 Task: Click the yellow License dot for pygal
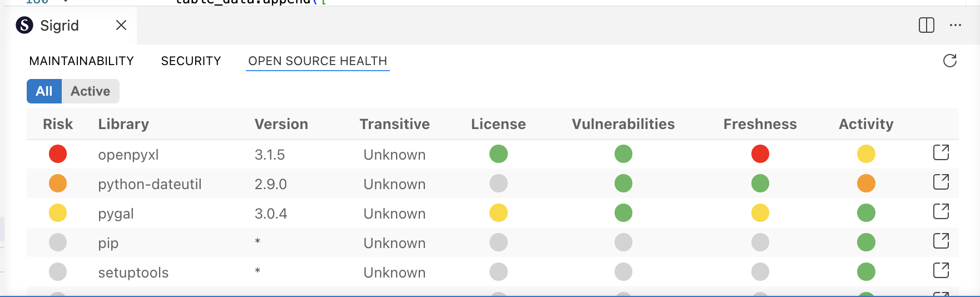(x=498, y=213)
